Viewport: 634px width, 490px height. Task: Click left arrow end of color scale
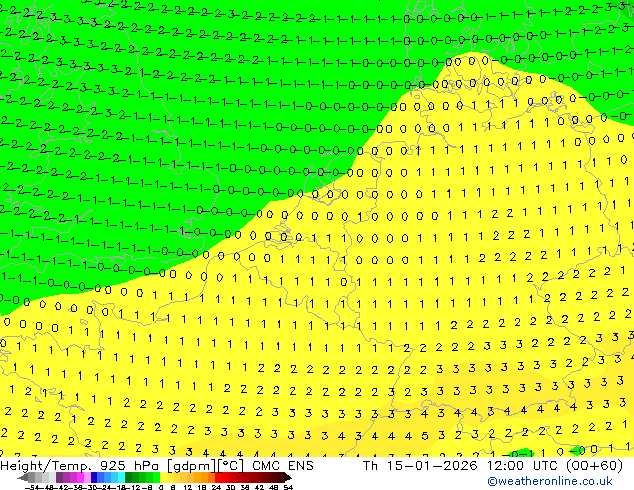point(22,478)
